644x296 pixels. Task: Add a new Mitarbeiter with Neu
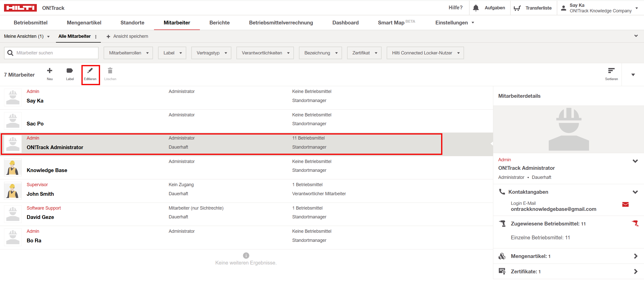50,74
